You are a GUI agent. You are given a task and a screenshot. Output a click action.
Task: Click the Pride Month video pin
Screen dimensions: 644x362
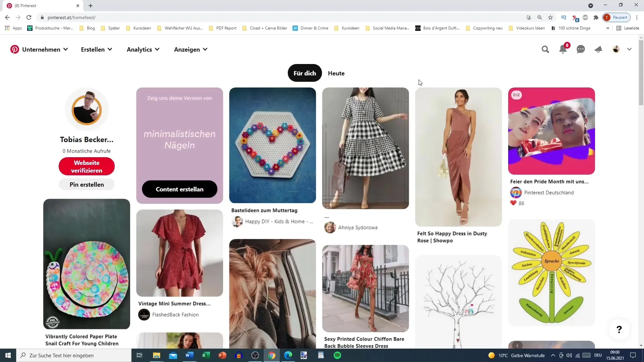[x=551, y=131]
